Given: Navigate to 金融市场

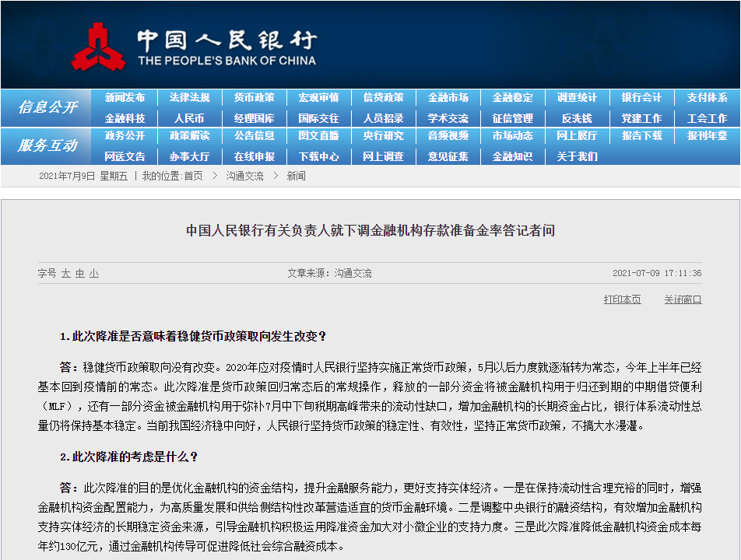Looking at the screenshot, I should (448, 98).
